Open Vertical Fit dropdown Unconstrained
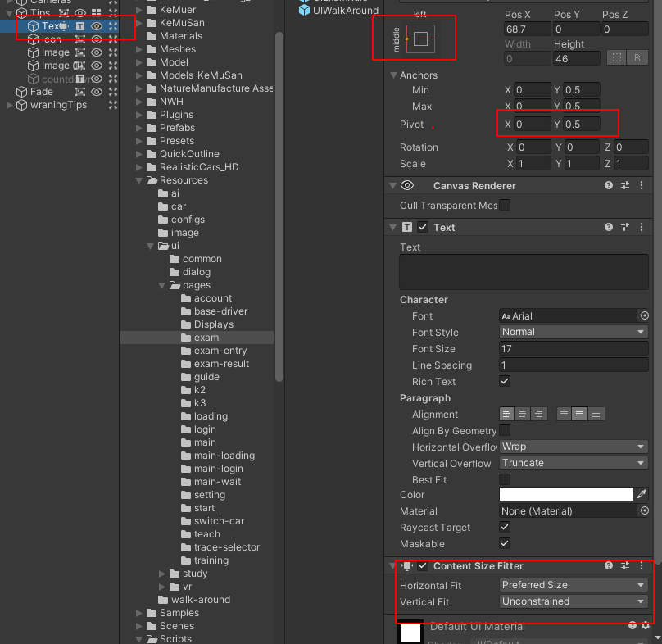The width and height of the screenshot is (662, 644). point(574,601)
